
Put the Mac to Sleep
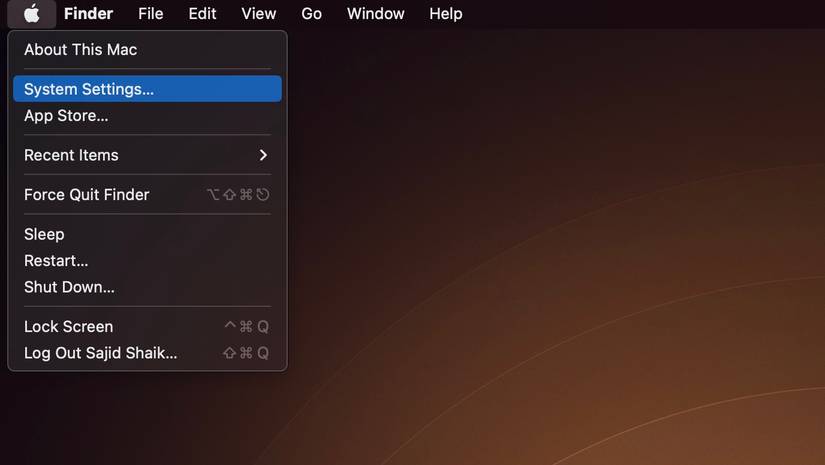pyautogui.click(x=147, y=234)
